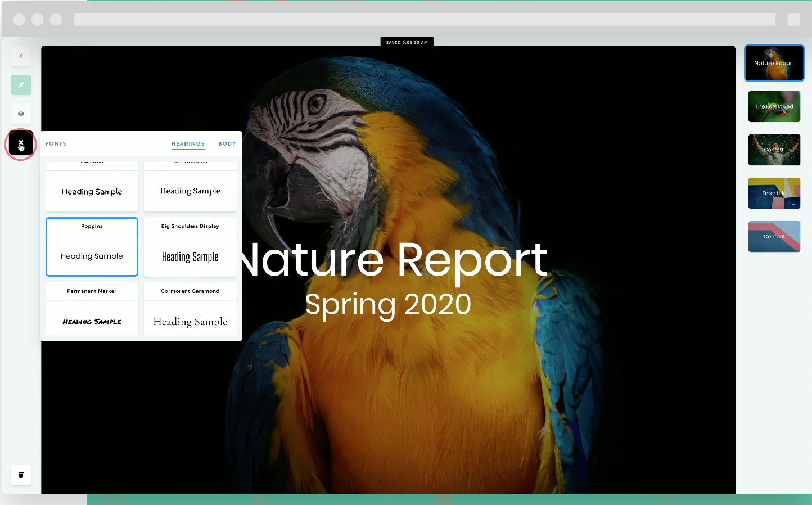
Task: Switch to the HEADINGS tab
Action: [x=188, y=144]
